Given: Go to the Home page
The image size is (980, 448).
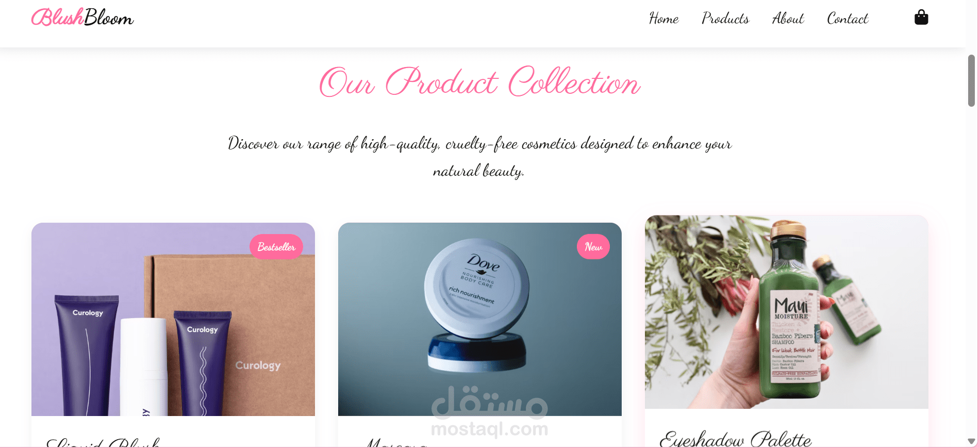Looking at the screenshot, I should pos(663,19).
